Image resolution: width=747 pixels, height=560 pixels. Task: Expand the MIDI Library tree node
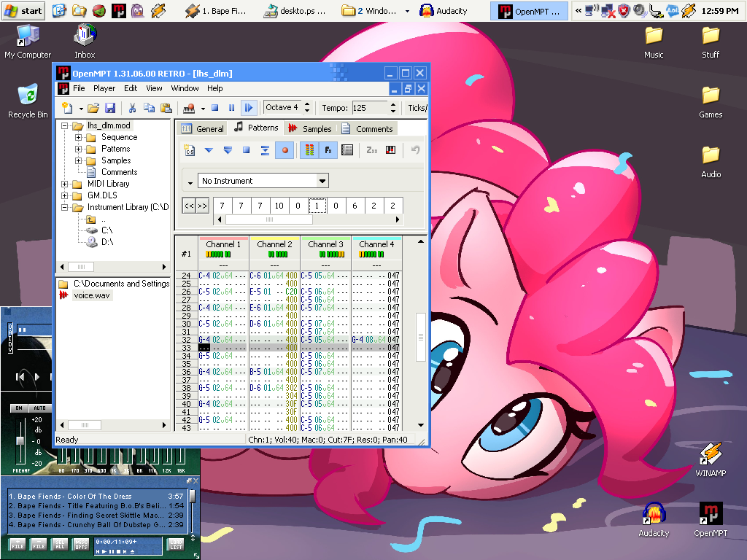[x=66, y=184]
